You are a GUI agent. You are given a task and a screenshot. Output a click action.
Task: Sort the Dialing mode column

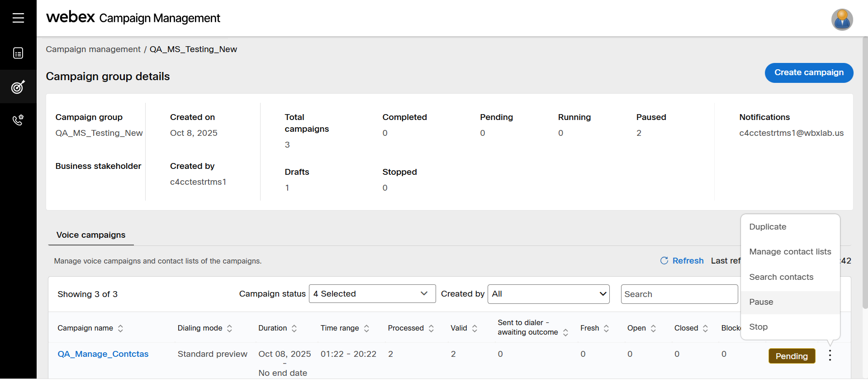coord(229,328)
